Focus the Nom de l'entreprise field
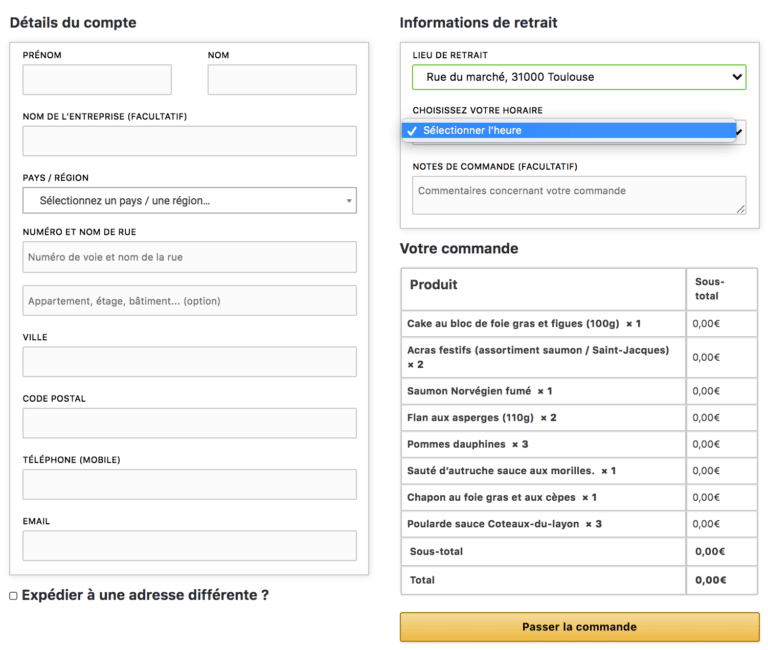 190,141
